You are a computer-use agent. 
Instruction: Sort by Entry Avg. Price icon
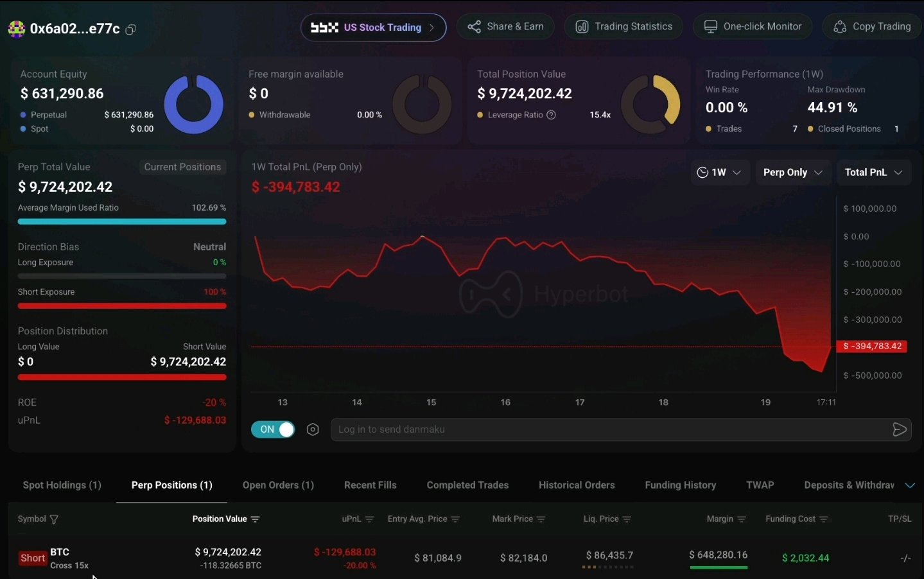(455, 519)
